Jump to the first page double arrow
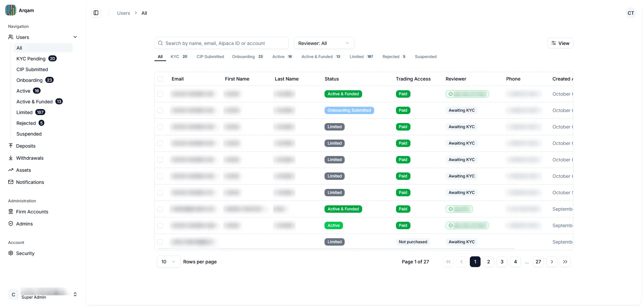Viewport: 644px width, 307px height. 448,262
